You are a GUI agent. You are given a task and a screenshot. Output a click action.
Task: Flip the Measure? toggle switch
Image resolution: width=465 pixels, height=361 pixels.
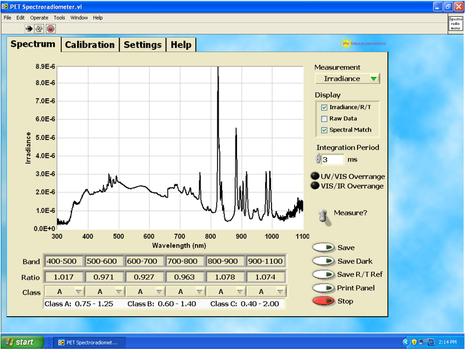click(x=324, y=217)
